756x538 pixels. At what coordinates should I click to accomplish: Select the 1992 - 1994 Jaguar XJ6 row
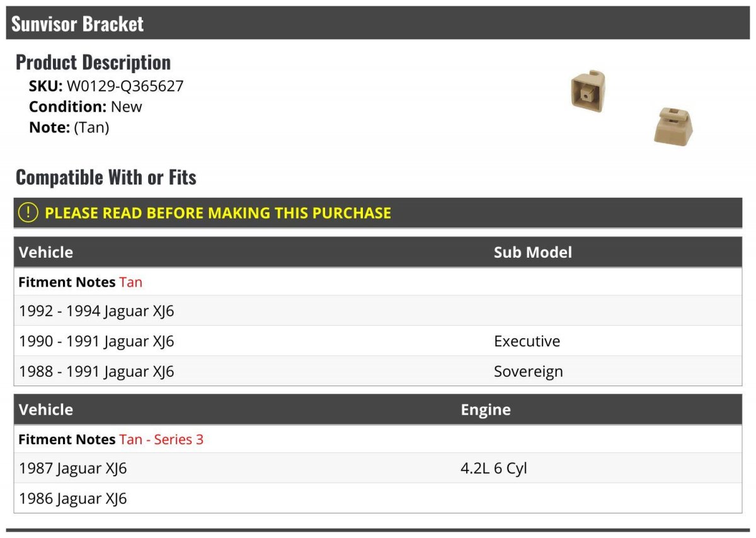click(x=378, y=311)
